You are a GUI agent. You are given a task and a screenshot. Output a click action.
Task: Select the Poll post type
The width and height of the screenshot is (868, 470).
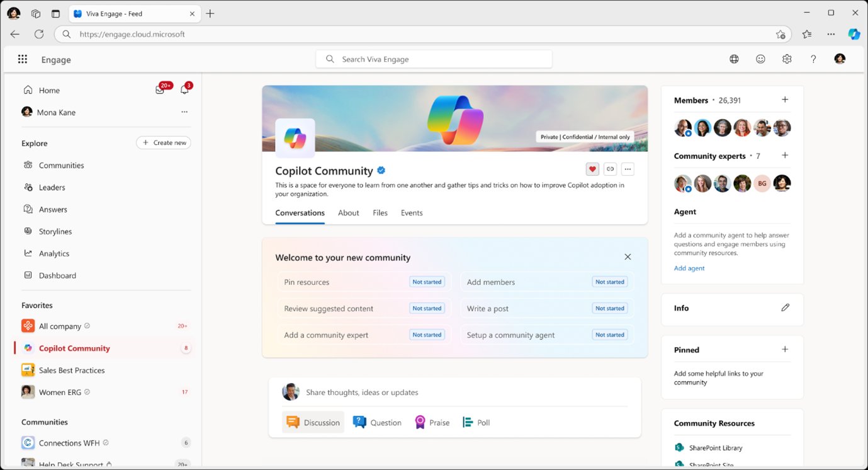pos(476,423)
